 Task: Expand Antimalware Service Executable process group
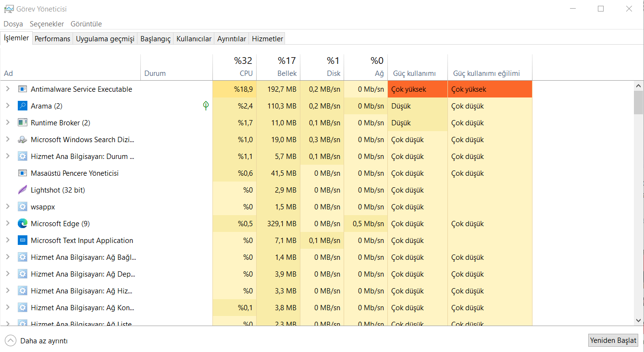coord(8,89)
